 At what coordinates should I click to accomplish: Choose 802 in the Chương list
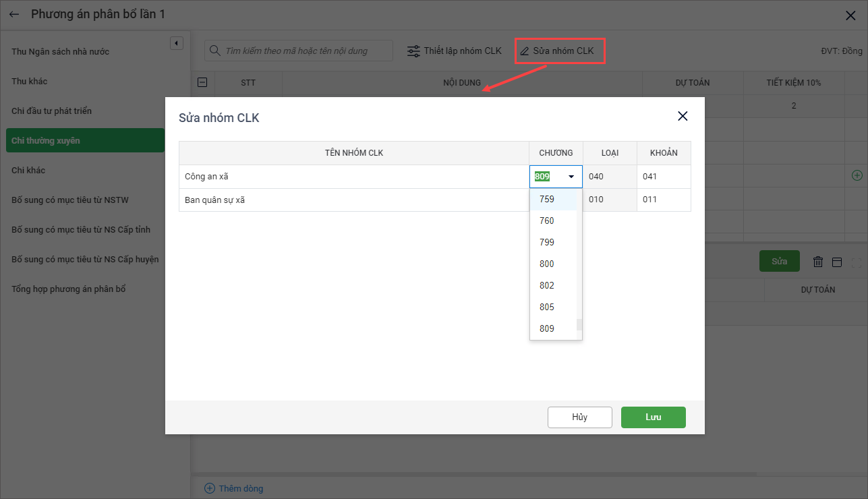point(547,285)
